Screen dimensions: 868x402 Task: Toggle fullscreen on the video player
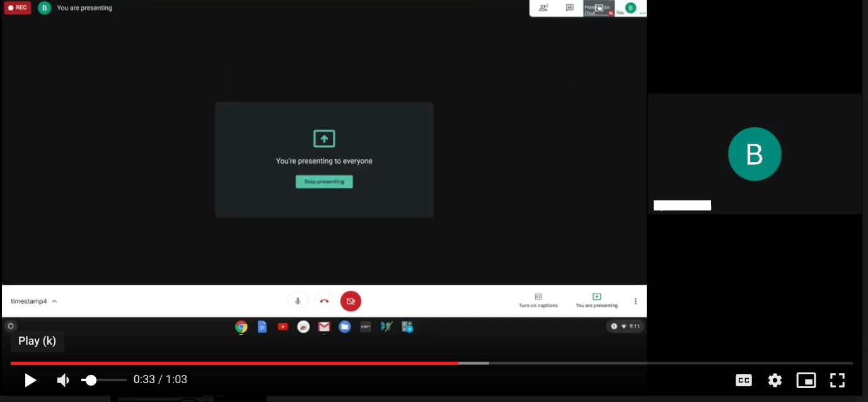(837, 380)
